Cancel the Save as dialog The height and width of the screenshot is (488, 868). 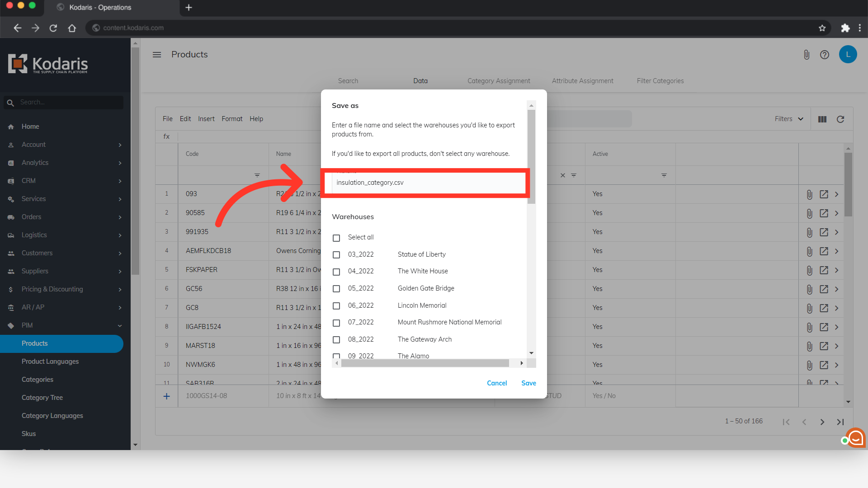497,383
